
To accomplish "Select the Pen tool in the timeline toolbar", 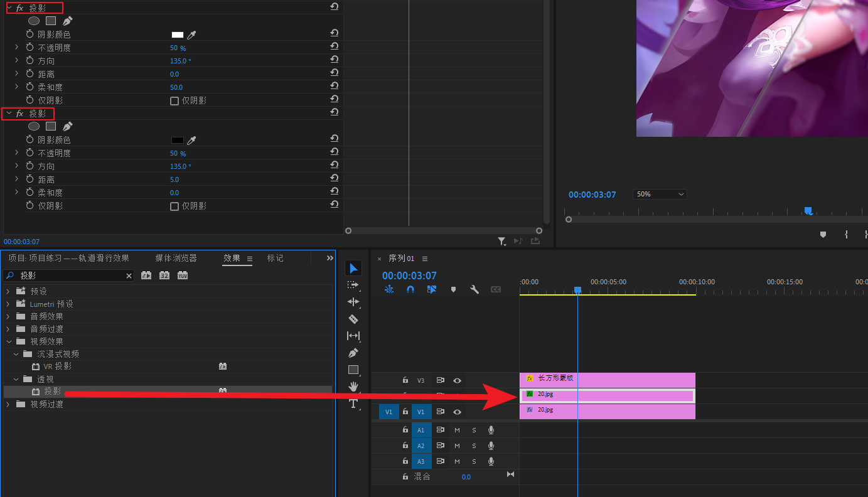I will point(353,353).
